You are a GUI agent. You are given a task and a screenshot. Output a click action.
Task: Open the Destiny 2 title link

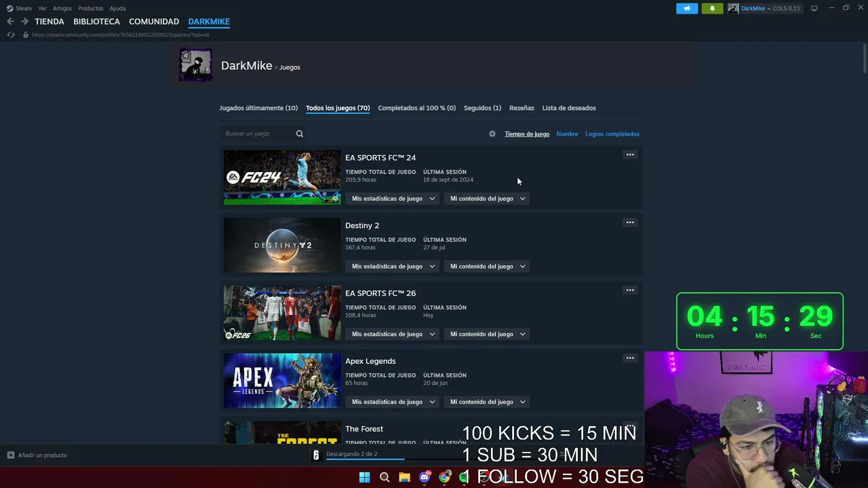coord(362,226)
